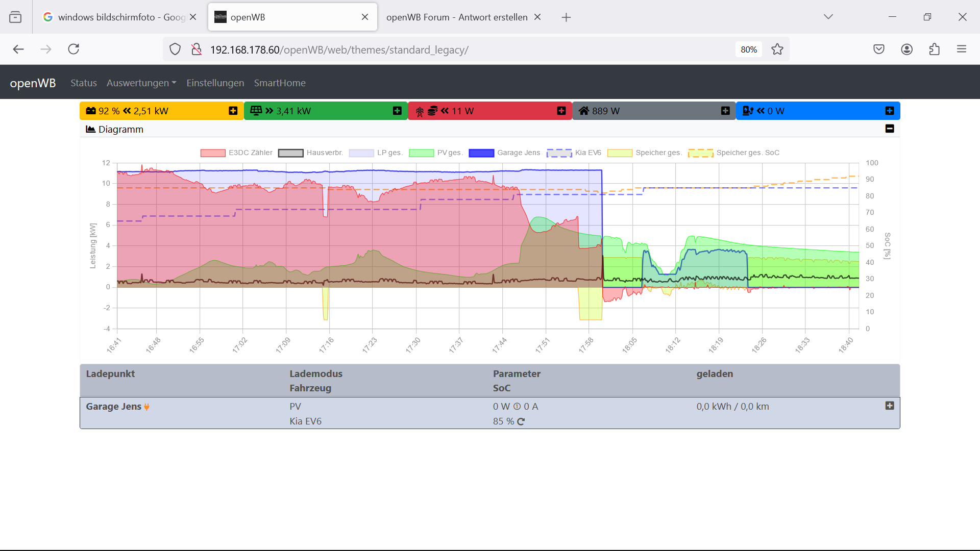Click the power pylon icon in red card

point(420,112)
